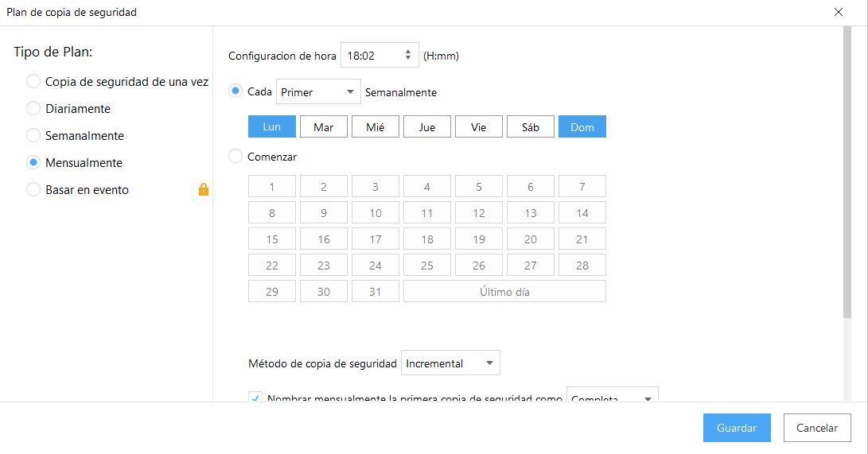The width and height of the screenshot is (868, 454).
Task: Close the Plan de copia de seguridad dialog
Action: click(838, 12)
